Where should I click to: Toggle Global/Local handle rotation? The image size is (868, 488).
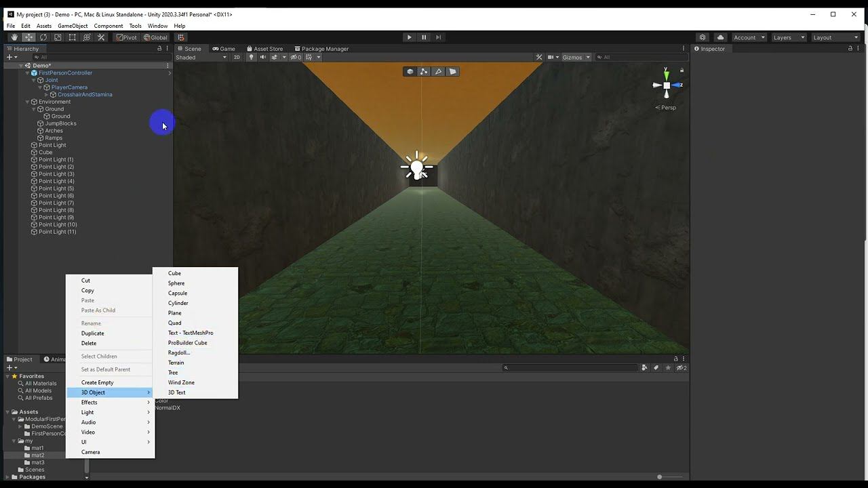point(155,37)
